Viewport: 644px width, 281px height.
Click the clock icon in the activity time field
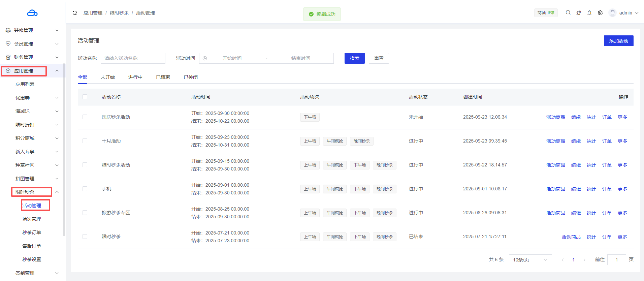pos(205,58)
